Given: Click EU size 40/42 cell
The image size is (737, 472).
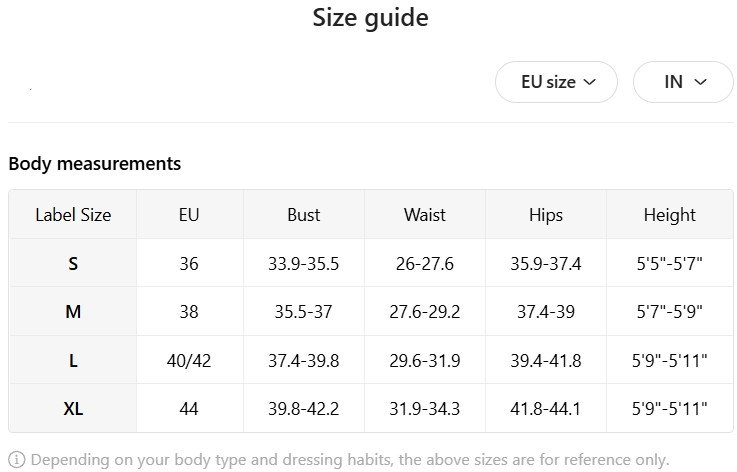Looking at the screenshot, I should click(189, 360).
